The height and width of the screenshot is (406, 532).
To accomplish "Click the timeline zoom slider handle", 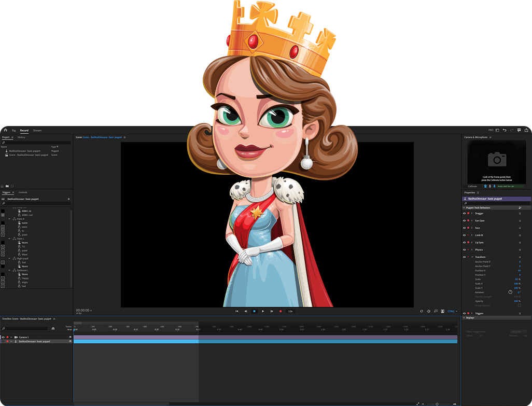I will [437, 403].
